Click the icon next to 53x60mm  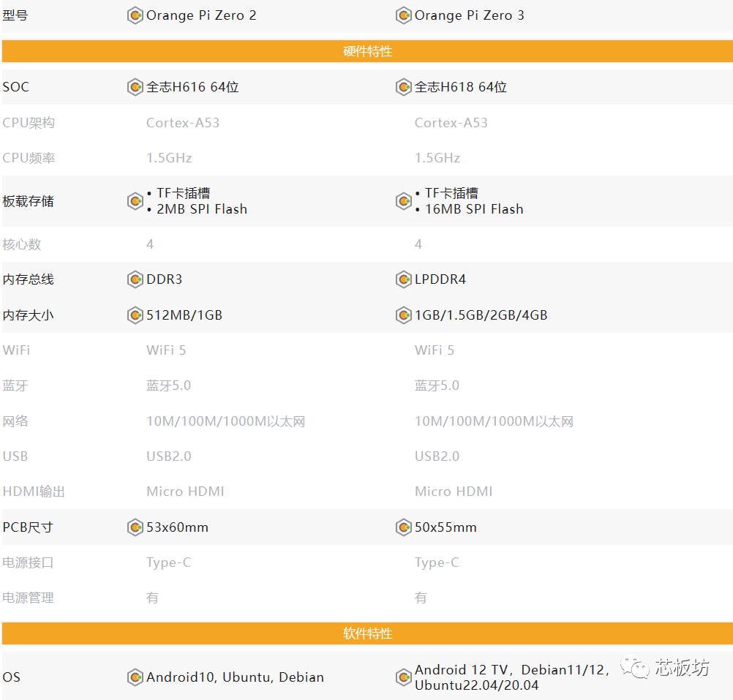point(135,527)
